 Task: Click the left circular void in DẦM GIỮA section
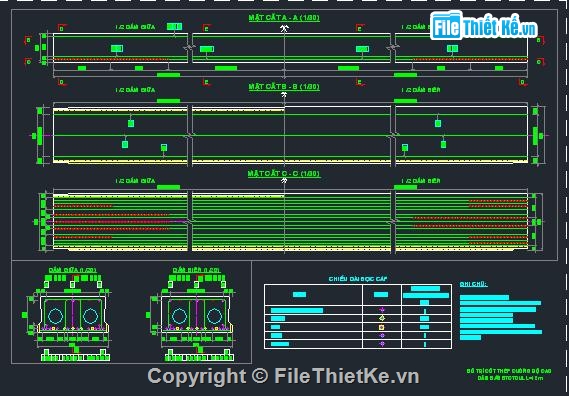(56, 316)
